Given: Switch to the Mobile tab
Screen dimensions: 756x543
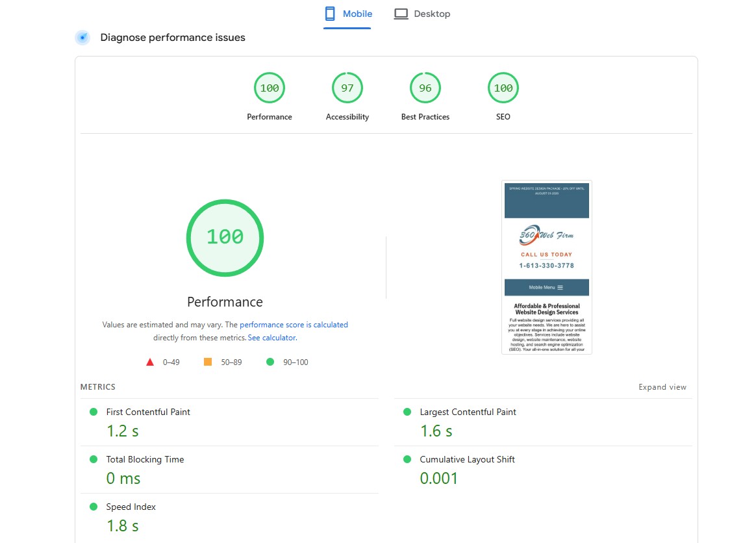Looking at the screenshot, I should pos(347,13).
